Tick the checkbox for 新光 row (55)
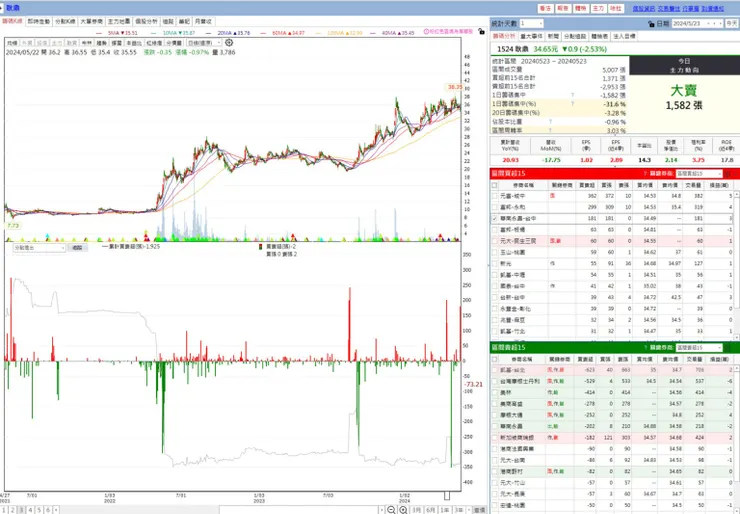Screen dimensions: 740x514 click(x=495, y=264)
